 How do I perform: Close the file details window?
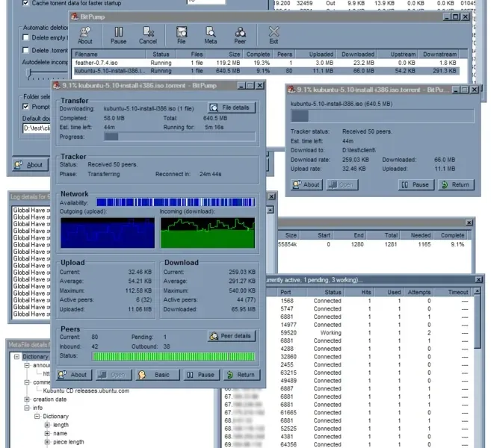469,223
